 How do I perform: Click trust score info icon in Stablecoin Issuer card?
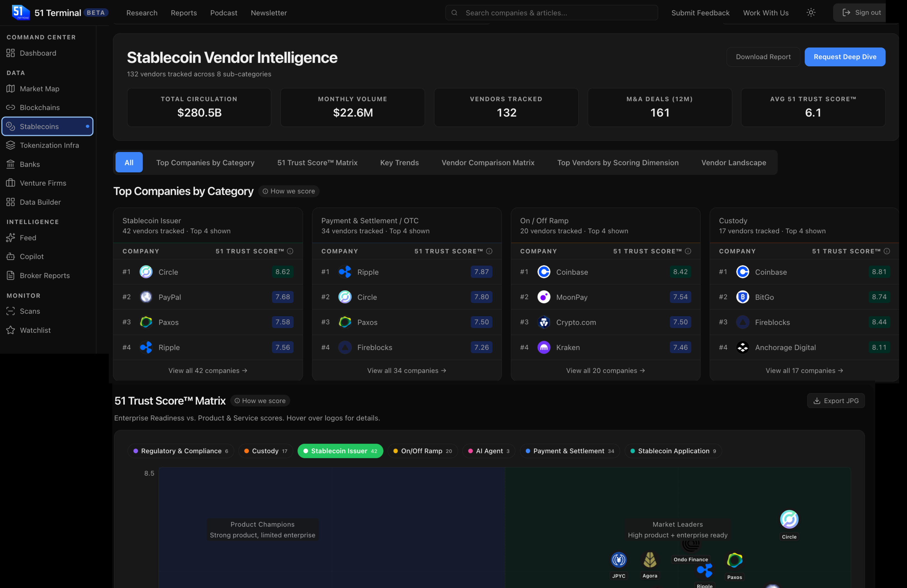click(x=290, y=251)
